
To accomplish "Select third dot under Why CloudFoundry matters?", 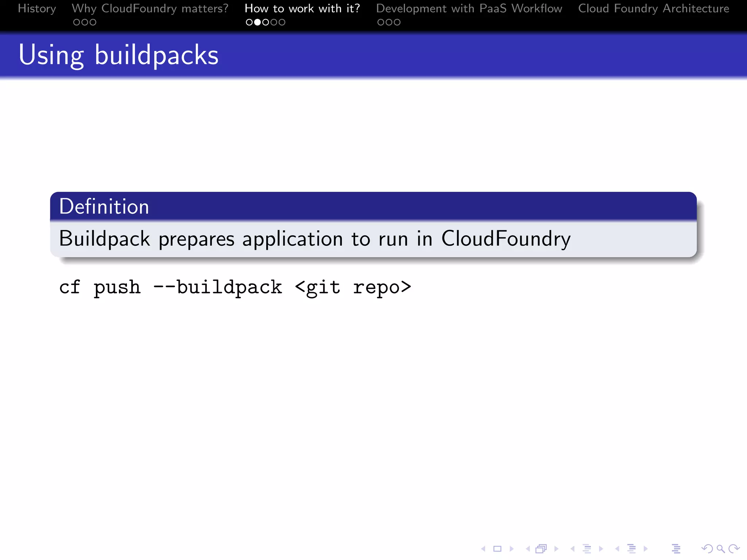I will click(x=93, y=22).
